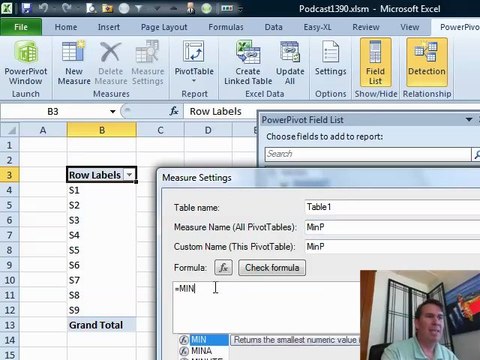Screen dimensions: 480x360
Task: Select MINA from the autocomplete list
Action: pyautogui.click(x=204, y=351)
